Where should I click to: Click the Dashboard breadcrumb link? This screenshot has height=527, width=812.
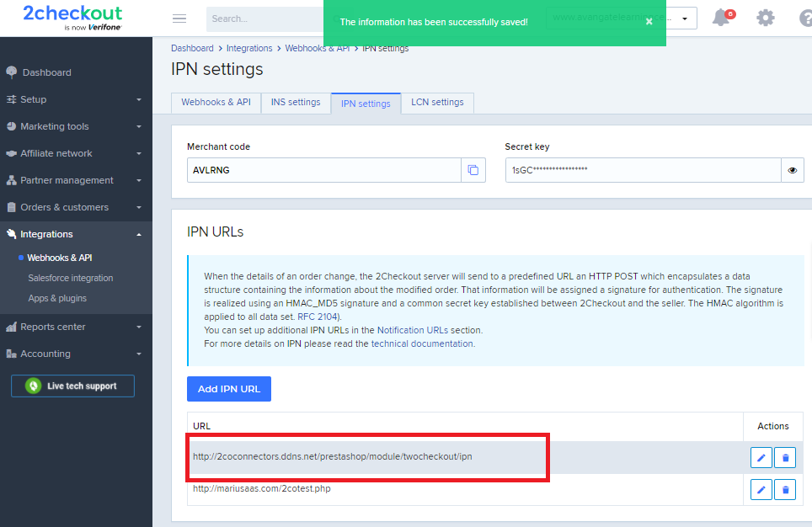pyautogui.click(x=192, y=48)
